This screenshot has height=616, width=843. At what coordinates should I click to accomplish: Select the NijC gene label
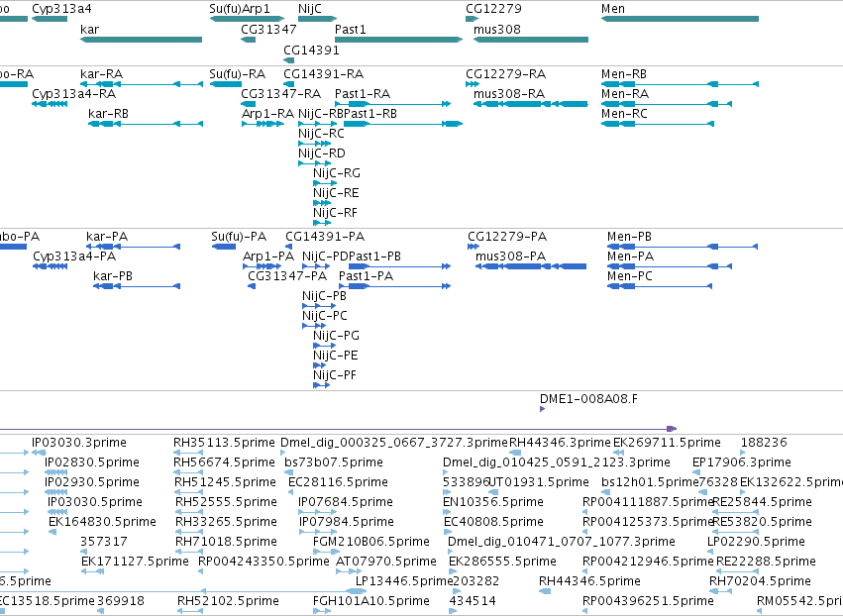pyautogui.click(x=310, y=9)
